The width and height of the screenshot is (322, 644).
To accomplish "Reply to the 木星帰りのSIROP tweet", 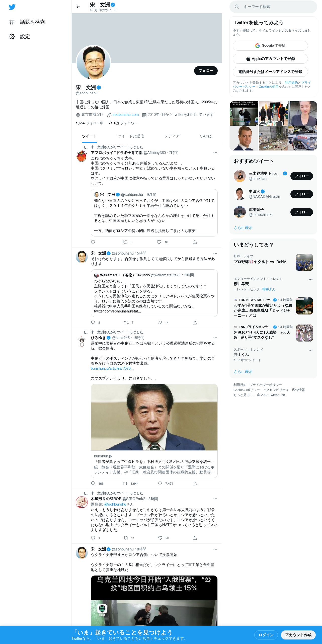I will click(x=93, y=538).
